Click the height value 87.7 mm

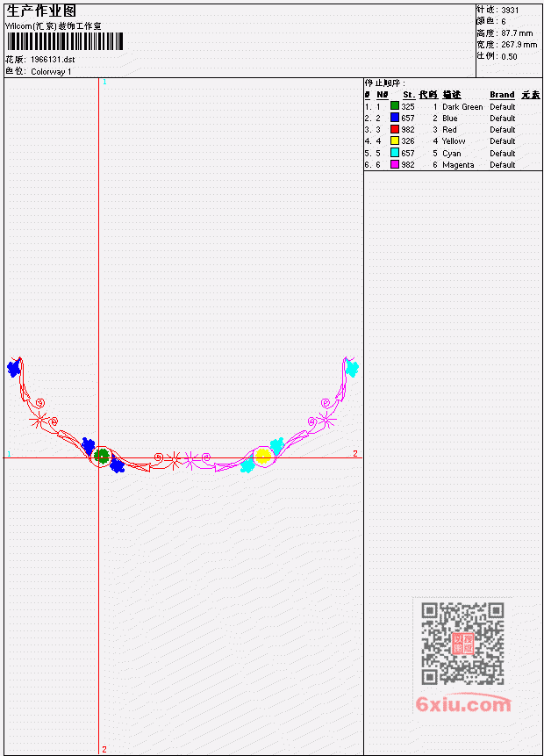[517, 32]
